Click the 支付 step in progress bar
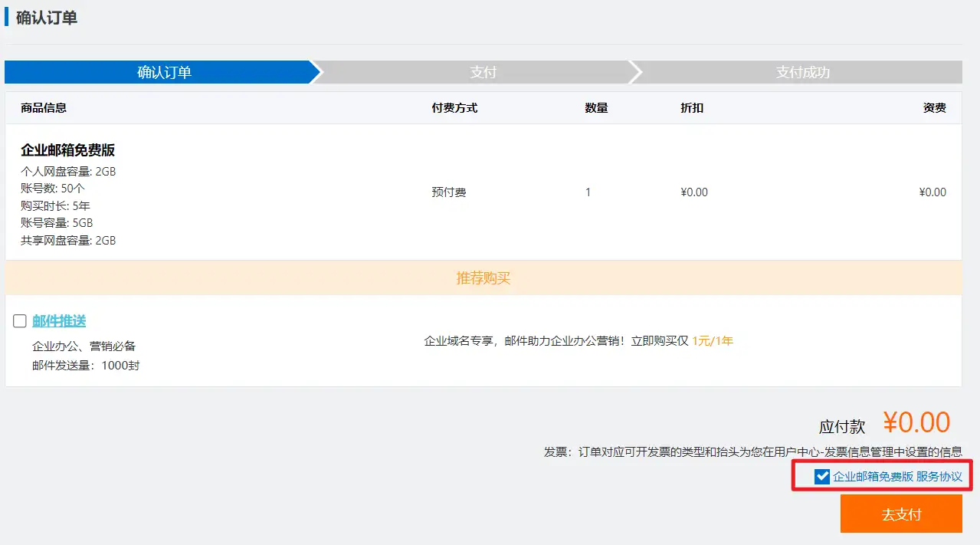The image size is (980, 545). [483, 71]
